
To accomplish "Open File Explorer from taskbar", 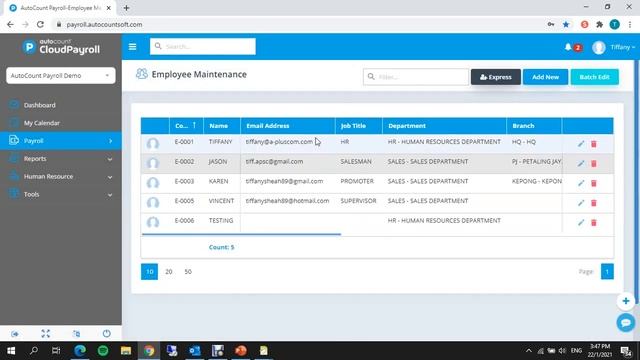I will point(126,351).
